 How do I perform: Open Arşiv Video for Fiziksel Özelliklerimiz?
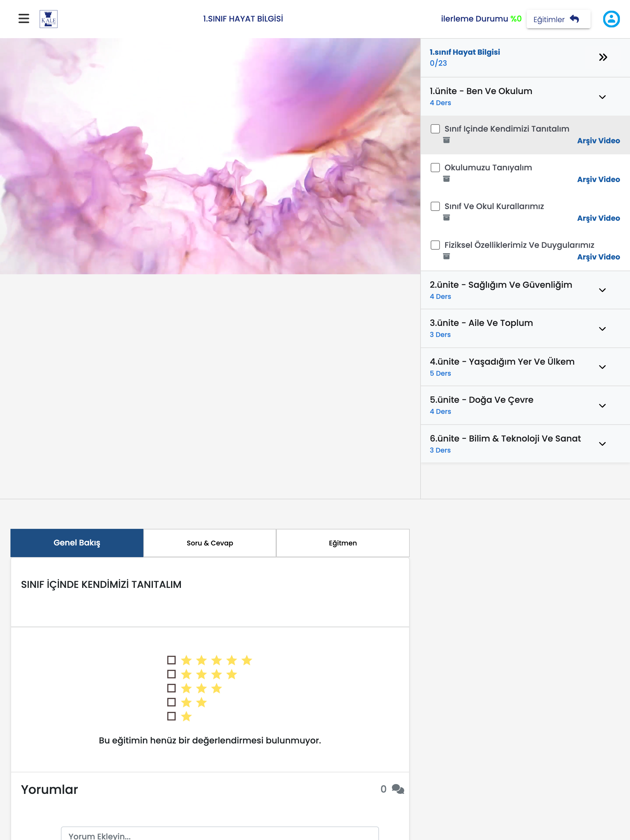[598, 257]
